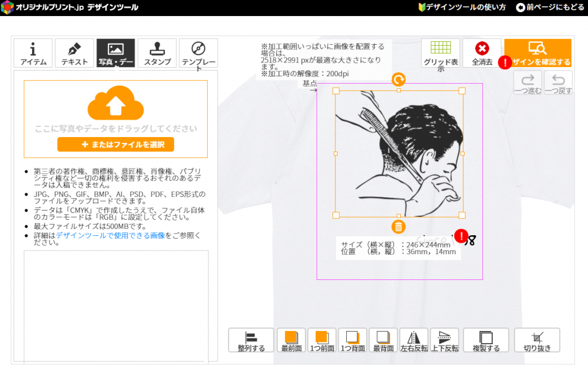This screenshot has width=588, height=366.
Task: Click the right-middle resize handle of image
Action: (x=462, y=154)
